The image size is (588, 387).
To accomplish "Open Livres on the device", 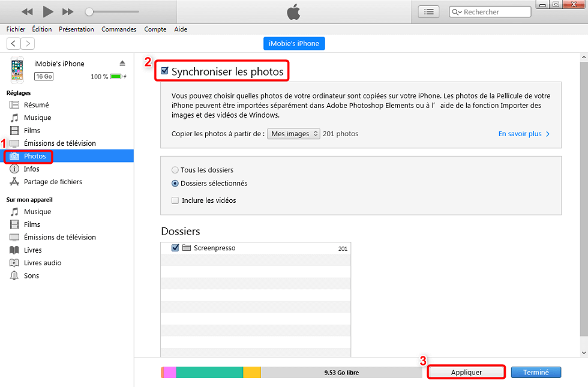I will click(33, 250).
